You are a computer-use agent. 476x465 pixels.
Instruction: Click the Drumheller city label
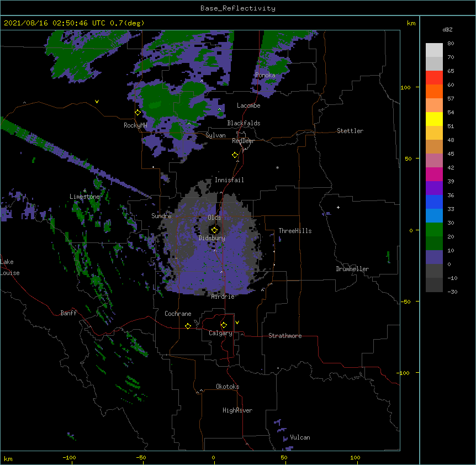coord(352,269)
